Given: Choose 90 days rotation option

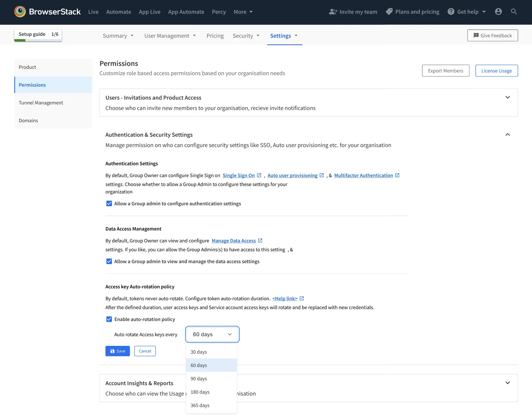Looking at the screenshot, I should point(212,379).
